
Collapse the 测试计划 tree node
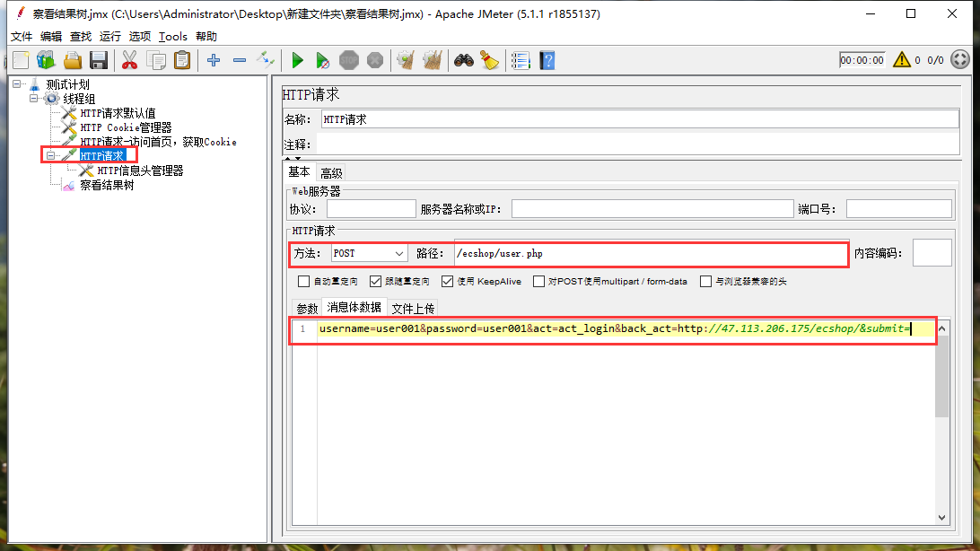pos(17,83)
